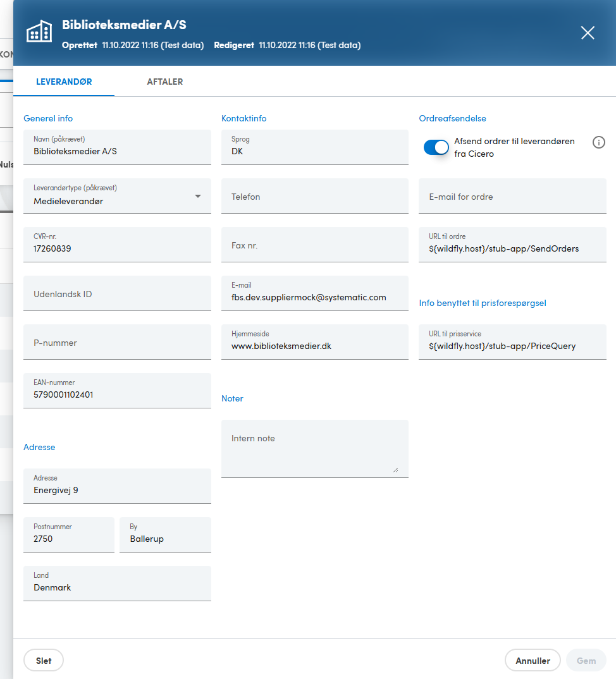Click the URL til prisservice field
The height and width of the screenshot is (679, 616).
[512, 342]
